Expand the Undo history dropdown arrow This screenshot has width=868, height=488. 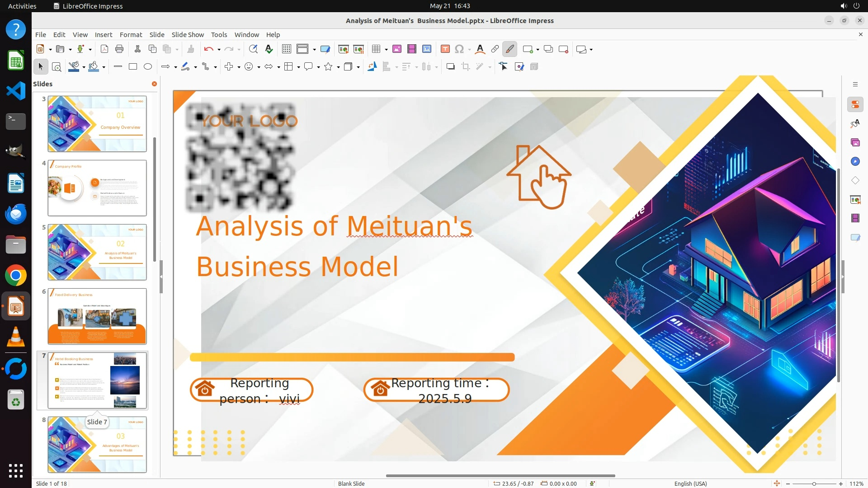click(219, 50)
